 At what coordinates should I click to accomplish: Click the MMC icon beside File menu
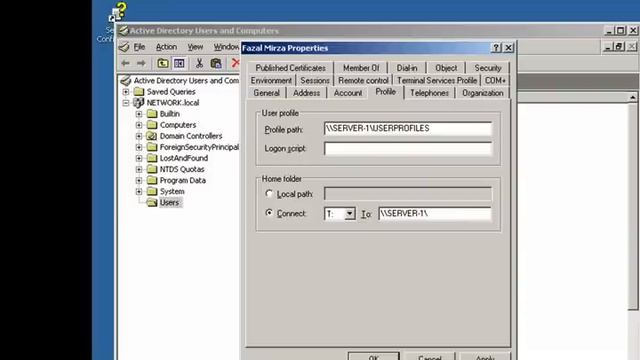(124, 47)
